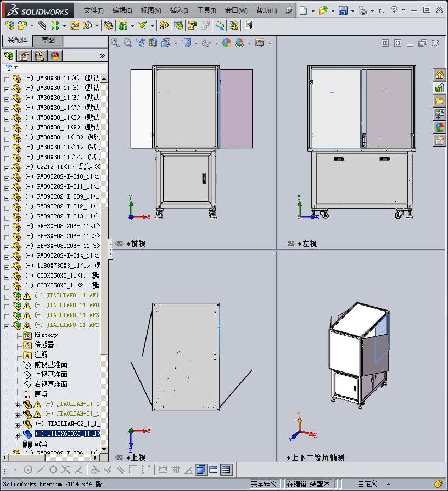This screenshot has width=448, height=491.
Task: Expand the RM090202-I-010_11 tree node
Action: click(7, 178)
